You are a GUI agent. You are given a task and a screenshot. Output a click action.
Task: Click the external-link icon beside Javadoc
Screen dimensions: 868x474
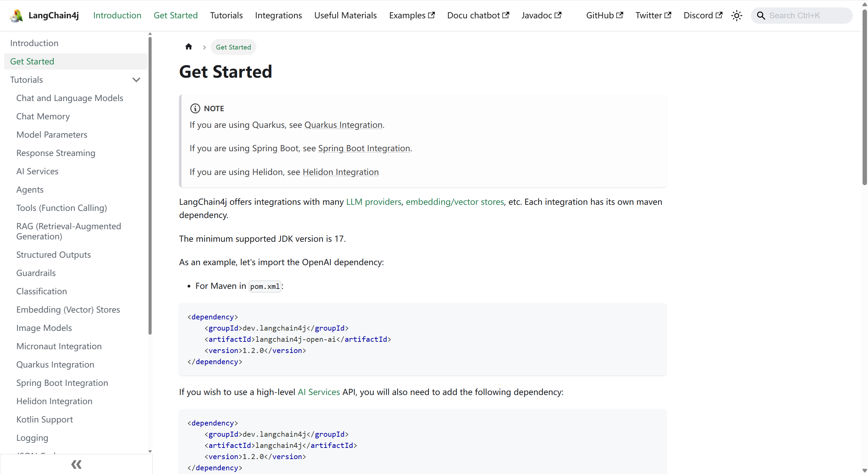pyautogui.click(x=558, y=15)
